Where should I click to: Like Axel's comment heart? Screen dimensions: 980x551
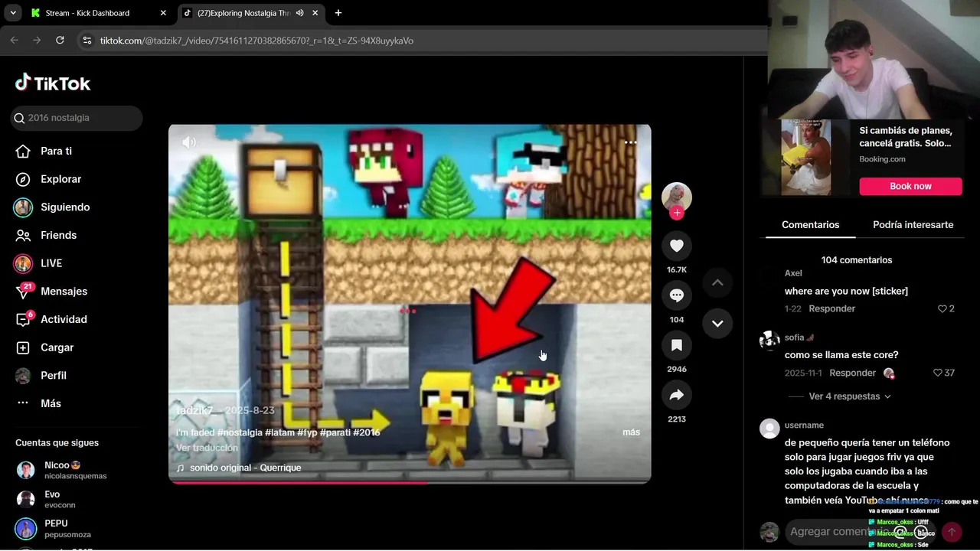(x=942, y=308)
